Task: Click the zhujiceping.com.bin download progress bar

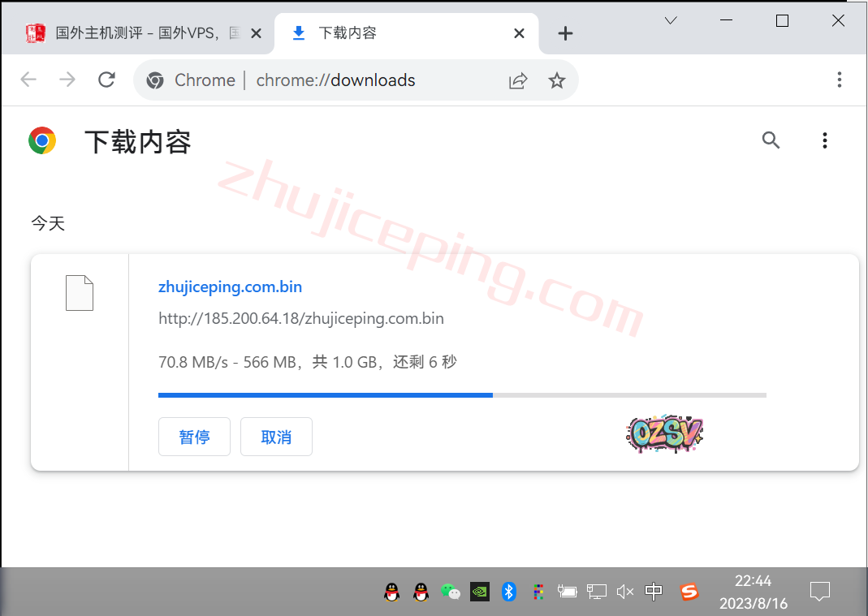Action: [x=462, y=395]
